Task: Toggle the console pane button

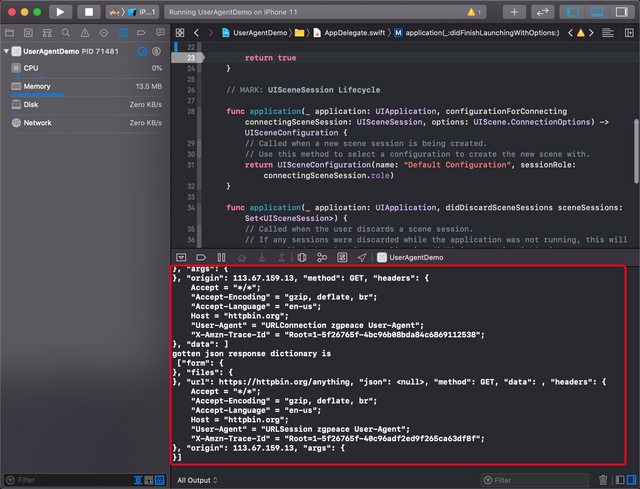Action: [631, 480]
